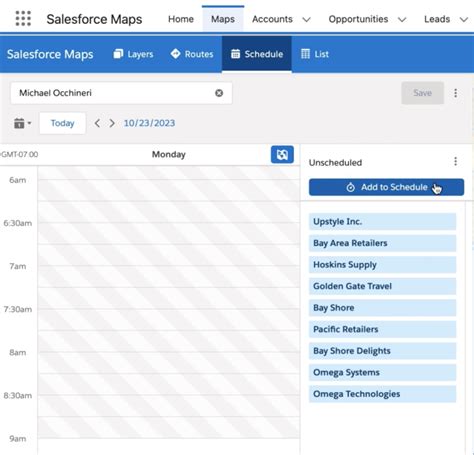
Task: Click the 8:30am time slot on Monday
Action: pyautogui.click(x=169, y=406)
